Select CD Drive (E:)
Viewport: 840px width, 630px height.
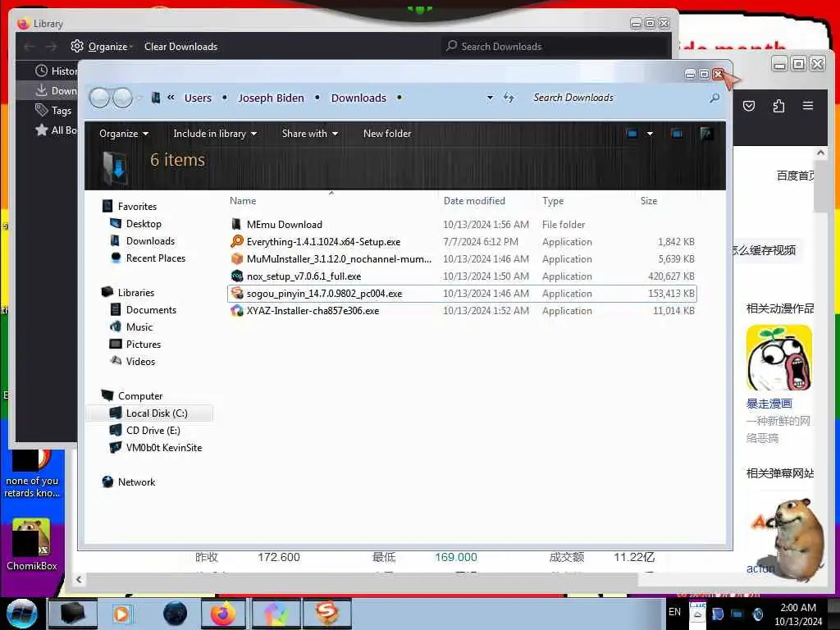click(153, 430)
